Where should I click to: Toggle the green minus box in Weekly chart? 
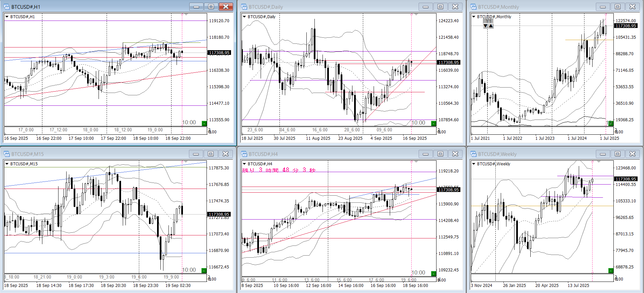(611, 270)
